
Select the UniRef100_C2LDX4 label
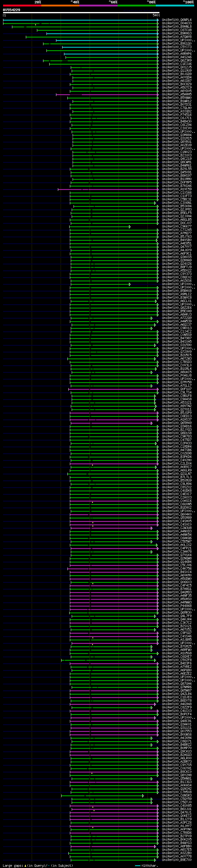coord(176,463)
